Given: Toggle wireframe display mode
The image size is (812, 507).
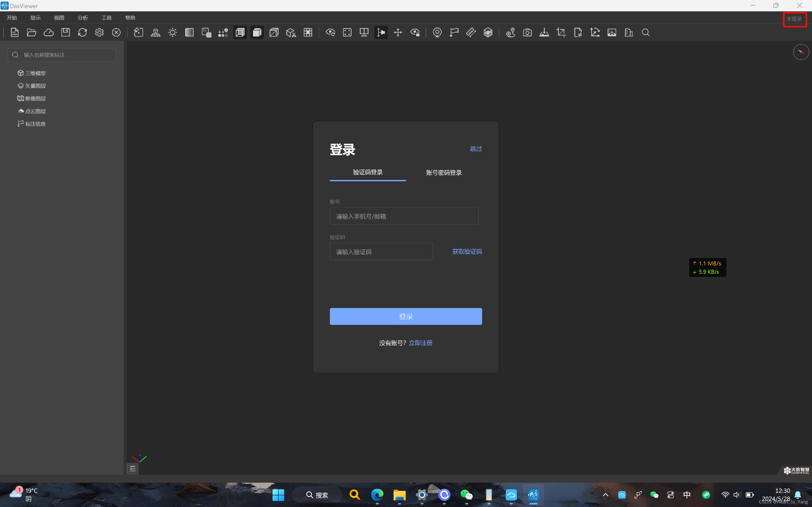Looking at the screenshot, I should coord(240,32).
